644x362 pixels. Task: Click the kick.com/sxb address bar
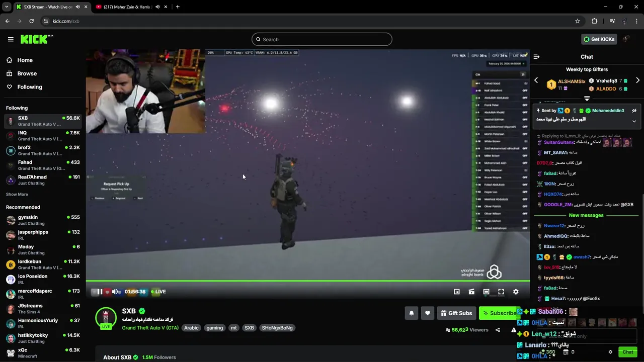click(312, 21)
